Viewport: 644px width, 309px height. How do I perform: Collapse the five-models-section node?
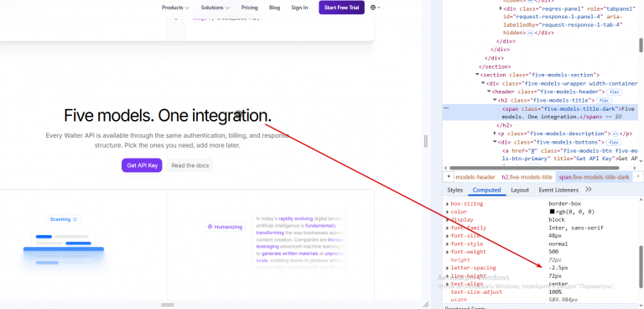[x=477, y=75]
